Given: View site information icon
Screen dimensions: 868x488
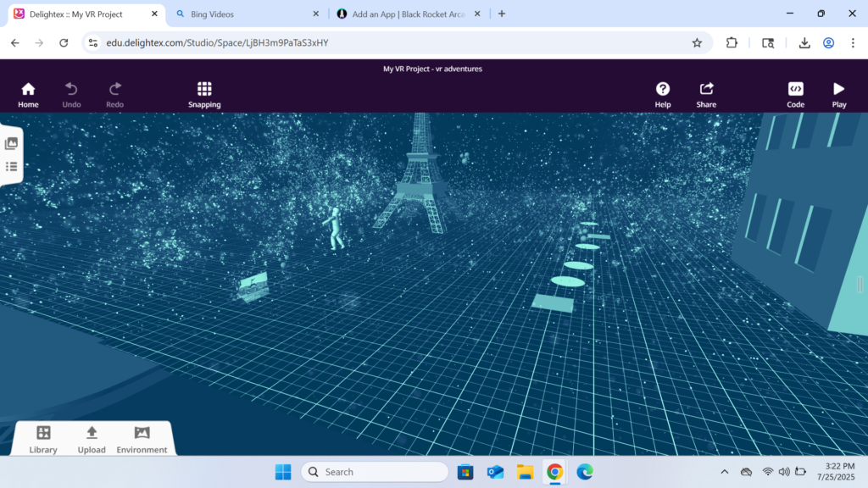Looking at the screenshot, I should click(x=93, y=42).
